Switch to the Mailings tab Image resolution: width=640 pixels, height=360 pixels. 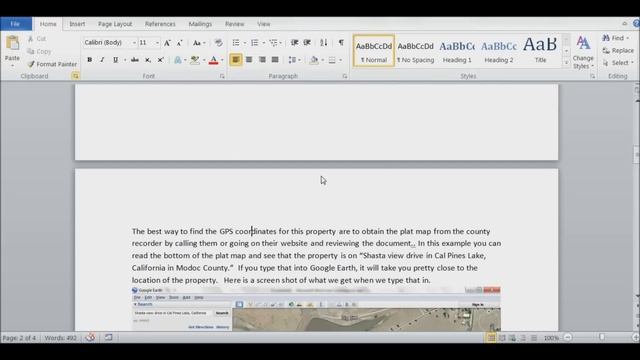(x=200, y=24)
